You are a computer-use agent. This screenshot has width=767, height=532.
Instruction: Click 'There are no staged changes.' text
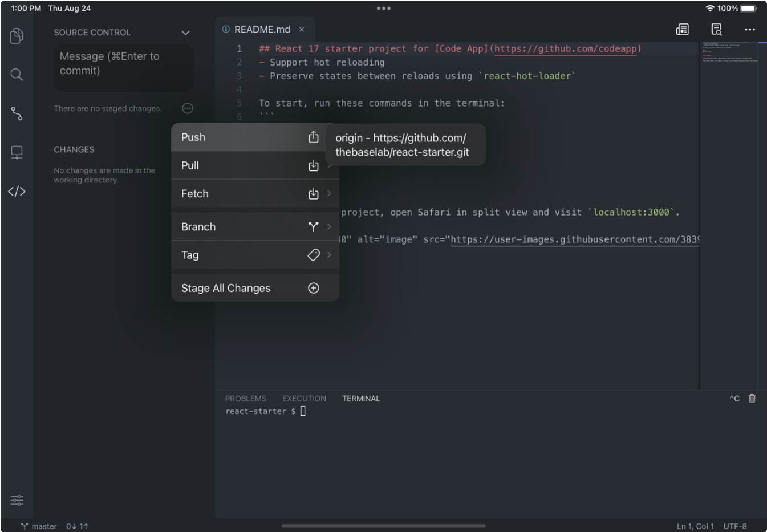[108, 108]
